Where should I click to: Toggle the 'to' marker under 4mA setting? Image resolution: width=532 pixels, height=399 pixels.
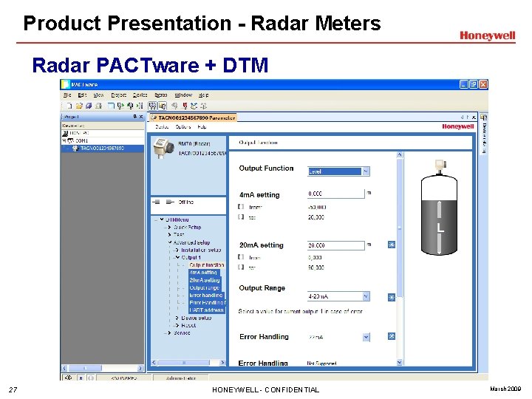tap(241, 216)
